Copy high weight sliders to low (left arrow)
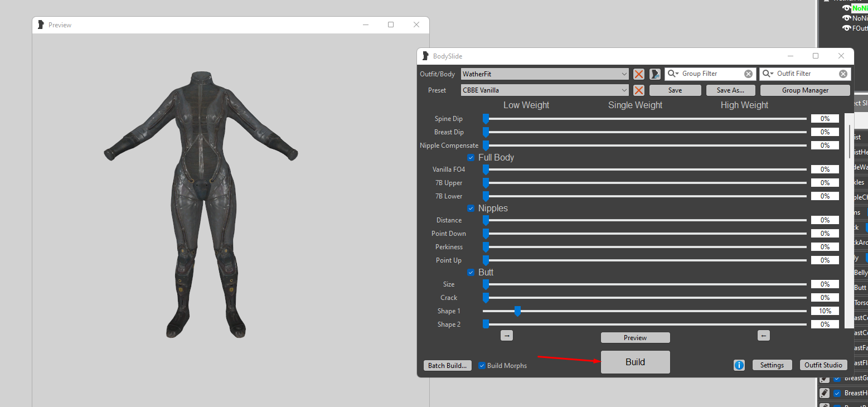Image resolution: width=868 pixels, height=407 pixels. click(x=764, y=336)
